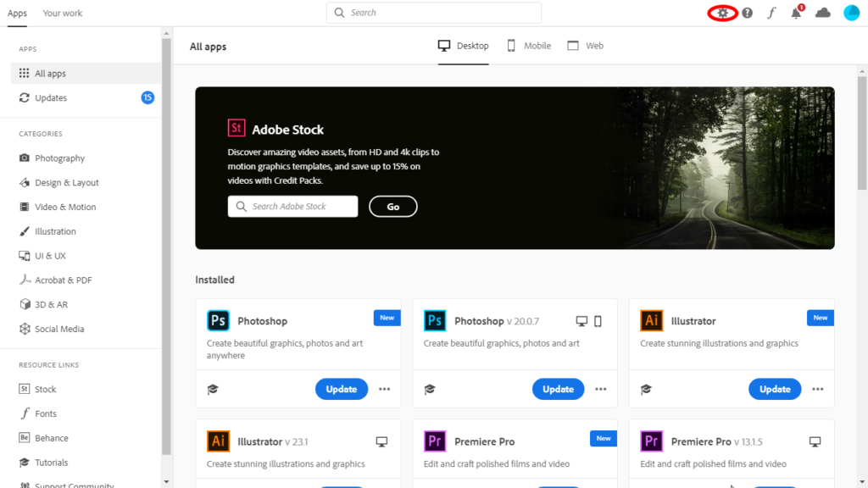Select the Web tab
Image resolution: width=868 pixels, height=488 pixels.
(x=586, y=46)
